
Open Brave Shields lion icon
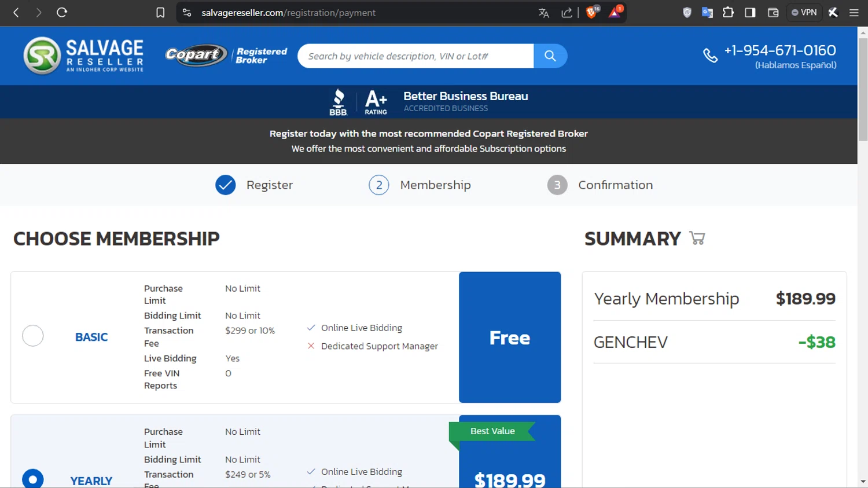point(592,12)
